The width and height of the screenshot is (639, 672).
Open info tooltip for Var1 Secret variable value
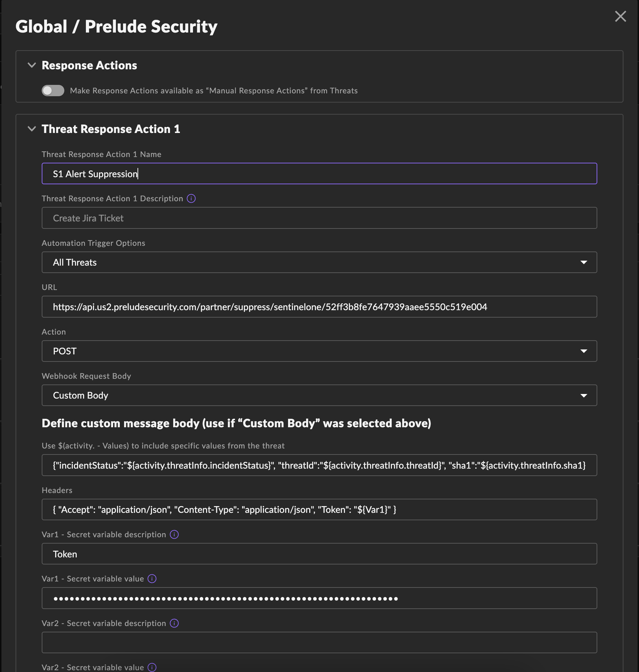point(152,579)
